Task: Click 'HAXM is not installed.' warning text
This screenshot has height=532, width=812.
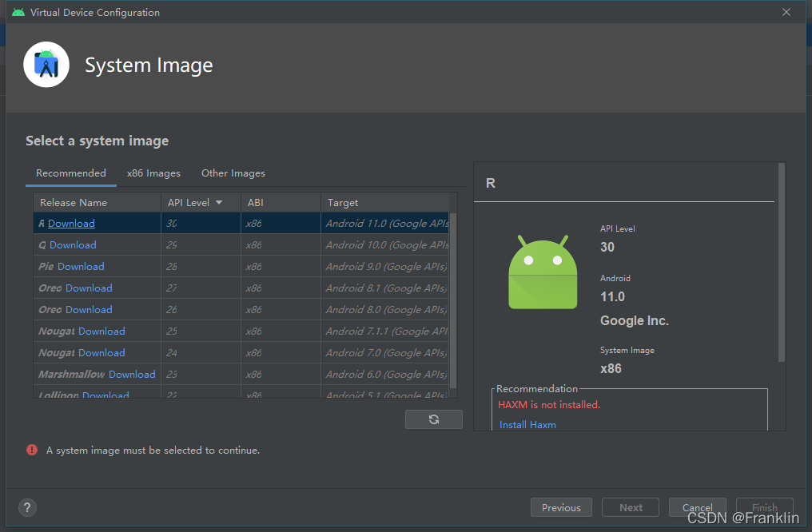Action: pos(549,405)
